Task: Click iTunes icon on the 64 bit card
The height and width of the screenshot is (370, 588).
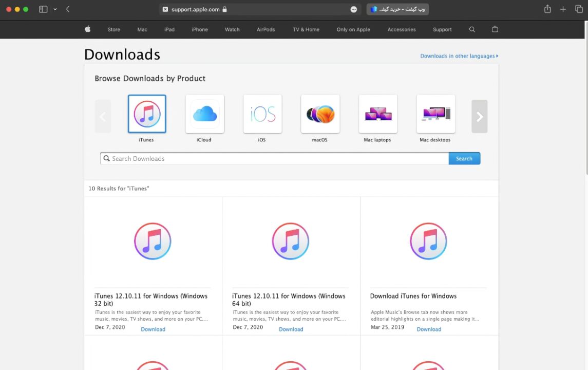Action: [291, 241]
